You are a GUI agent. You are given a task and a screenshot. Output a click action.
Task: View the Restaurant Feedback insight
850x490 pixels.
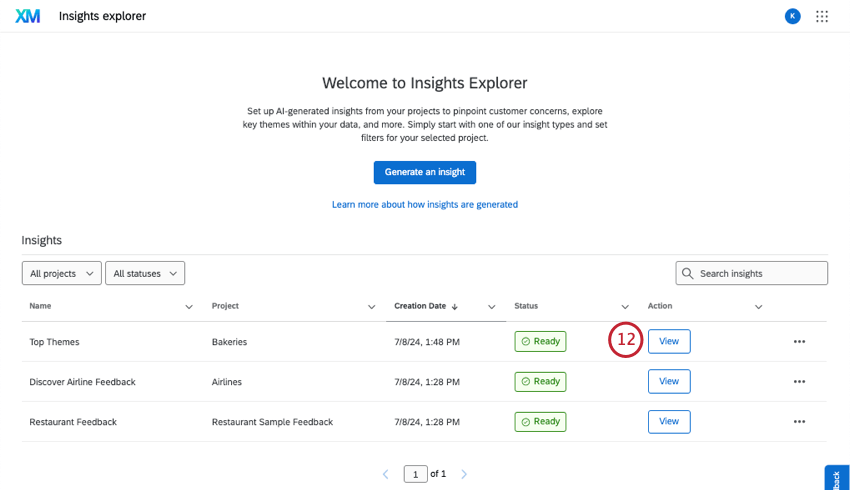[669, 422]
